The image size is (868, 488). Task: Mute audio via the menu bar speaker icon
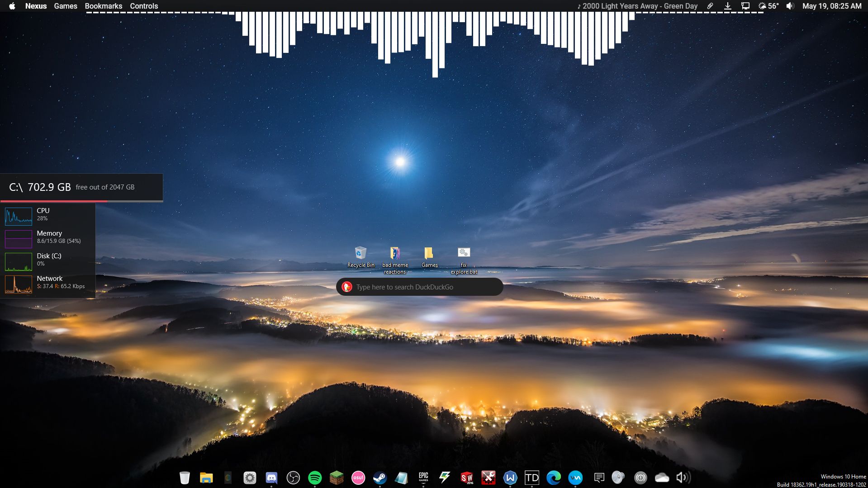(790, 6)
